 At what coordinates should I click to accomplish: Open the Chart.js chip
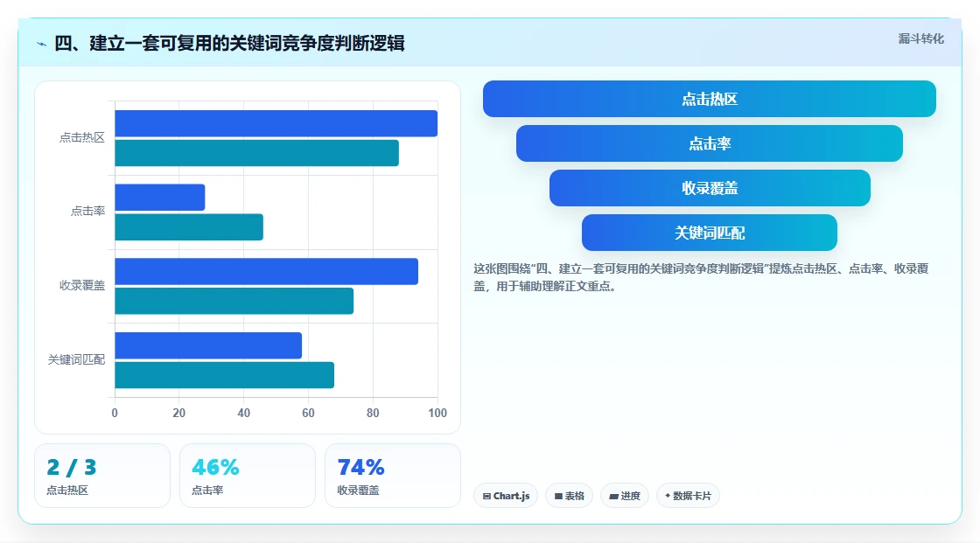(x=506, y=496)
